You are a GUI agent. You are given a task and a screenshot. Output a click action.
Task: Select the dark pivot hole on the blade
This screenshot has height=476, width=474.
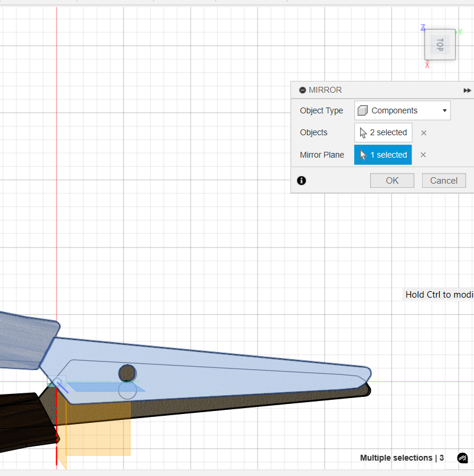coord(127,373)
